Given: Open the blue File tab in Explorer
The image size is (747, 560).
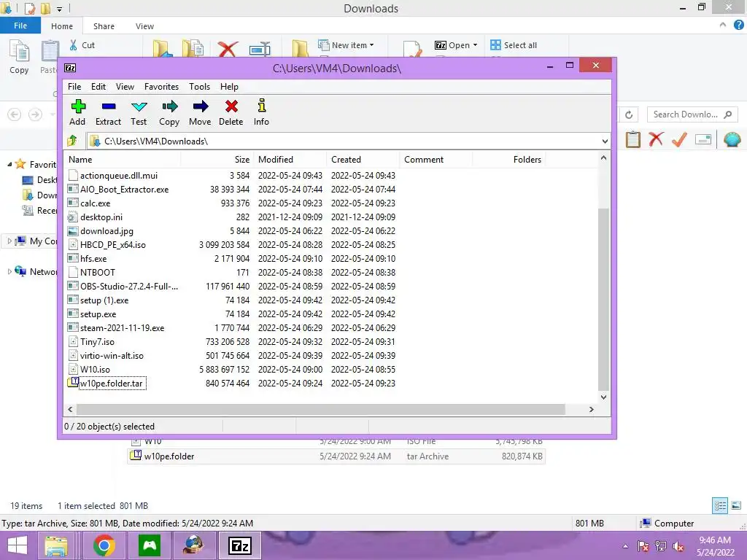Looking at the screenshot, I should pyautogui.click(x=20, y=26).
